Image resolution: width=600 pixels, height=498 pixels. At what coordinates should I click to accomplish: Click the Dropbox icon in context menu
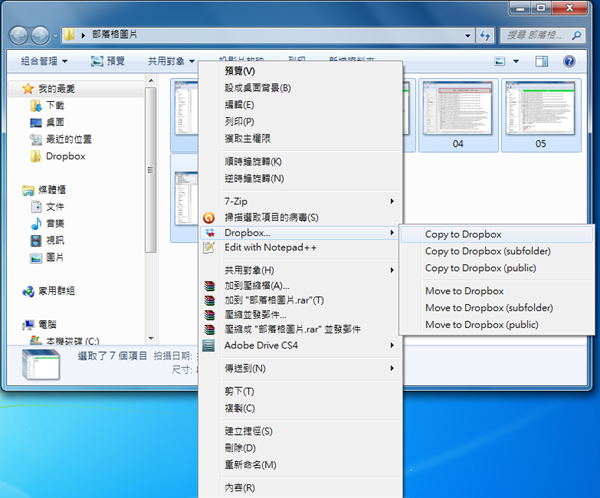click(x=209, y=233)
